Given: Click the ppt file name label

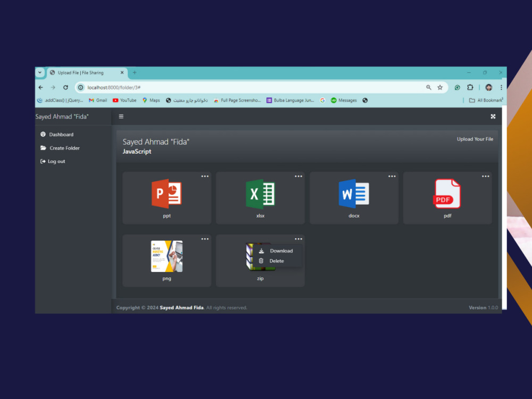Looking at the screenshot, I should pyautogui.click(x=167, y=216).
